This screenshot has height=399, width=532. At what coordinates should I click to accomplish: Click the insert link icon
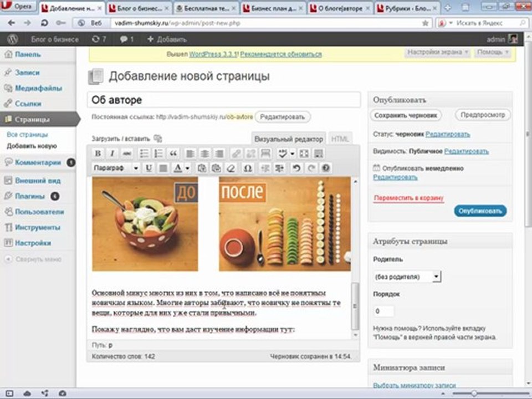click(x=236, y=154)
